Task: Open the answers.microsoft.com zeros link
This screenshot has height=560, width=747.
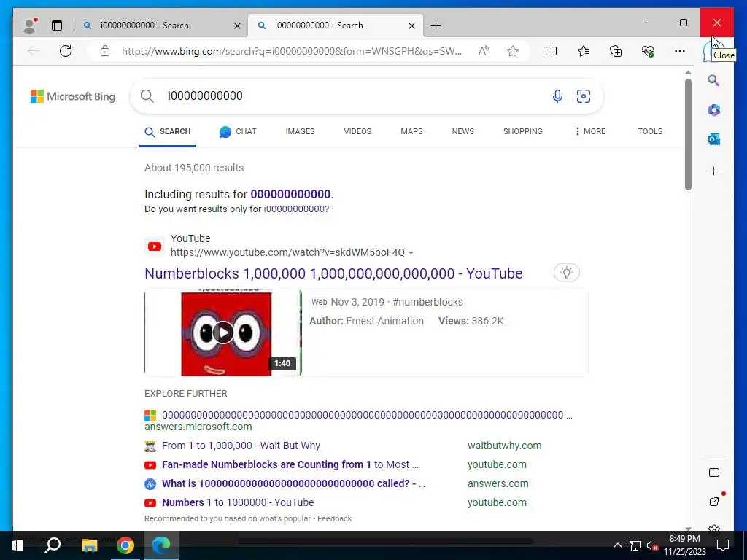Action: pyautogui.click(x=367, y=415)
